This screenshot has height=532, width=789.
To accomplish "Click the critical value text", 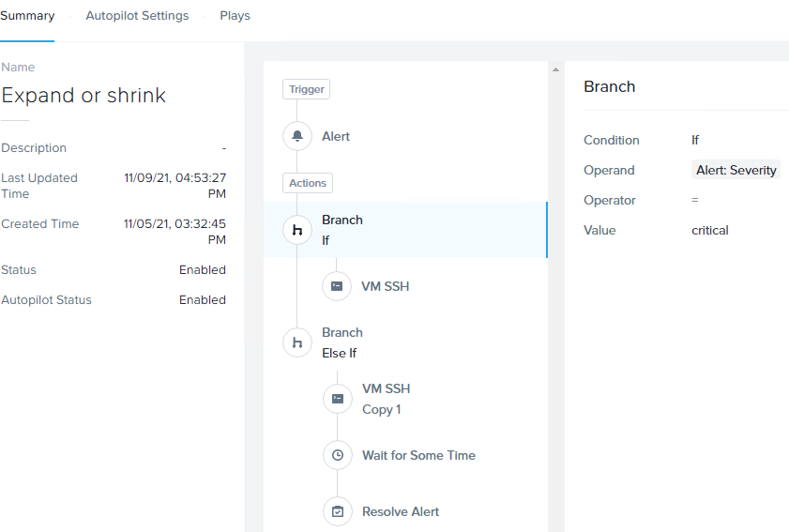I will (710, 230).
